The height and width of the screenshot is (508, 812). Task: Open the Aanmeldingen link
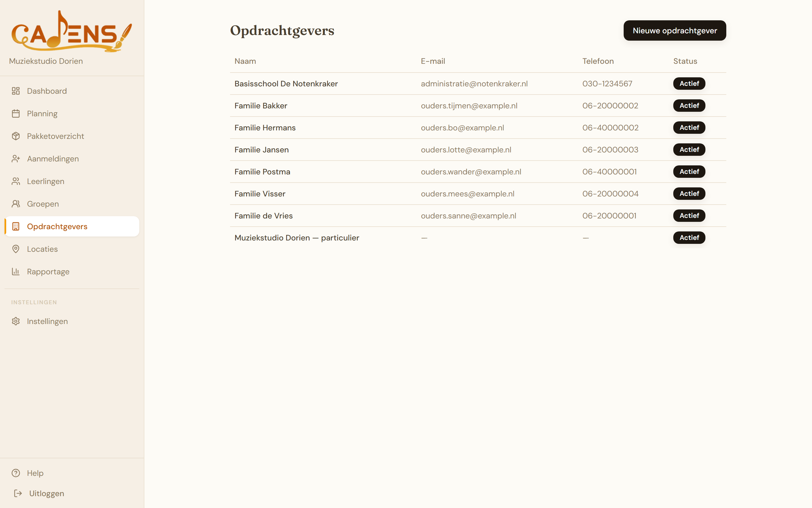[x=72, y=159]
